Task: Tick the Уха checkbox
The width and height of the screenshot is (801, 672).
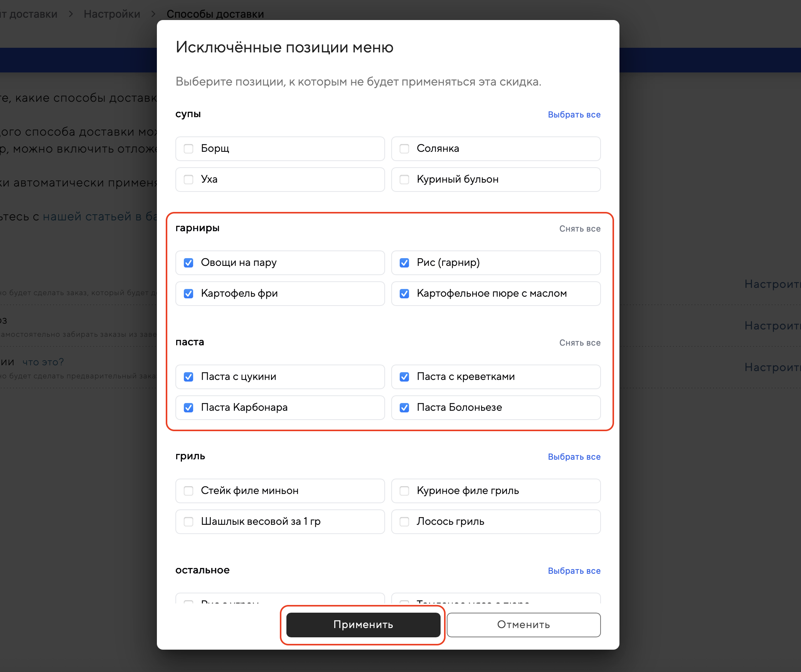Action: [x=188, y=180]
